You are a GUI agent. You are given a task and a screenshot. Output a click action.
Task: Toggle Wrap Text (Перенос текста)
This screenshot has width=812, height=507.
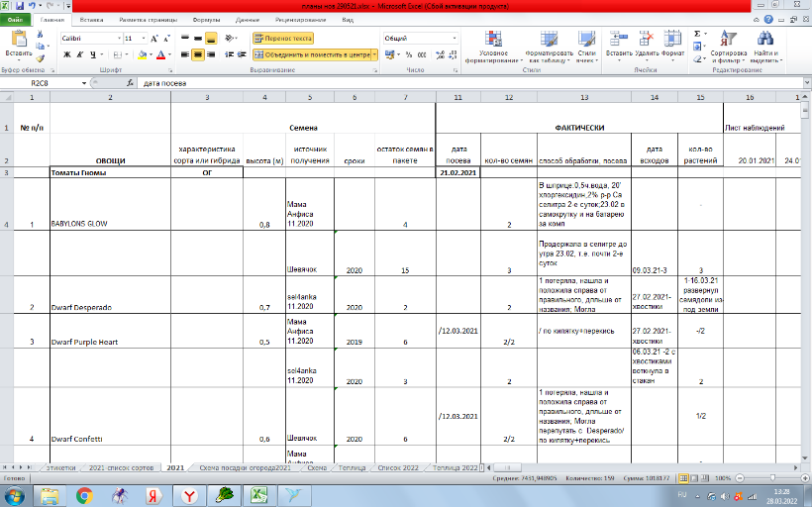coord(281,38)
